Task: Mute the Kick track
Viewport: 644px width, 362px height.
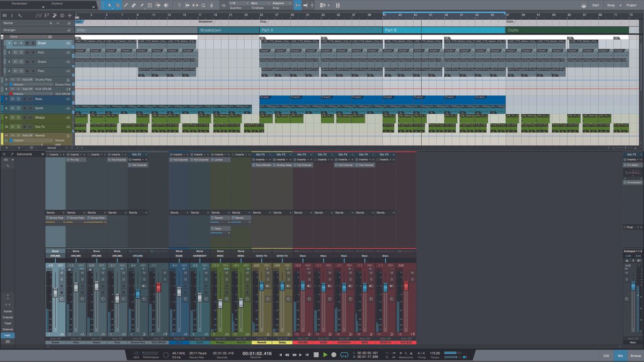Action: (14, 52)
